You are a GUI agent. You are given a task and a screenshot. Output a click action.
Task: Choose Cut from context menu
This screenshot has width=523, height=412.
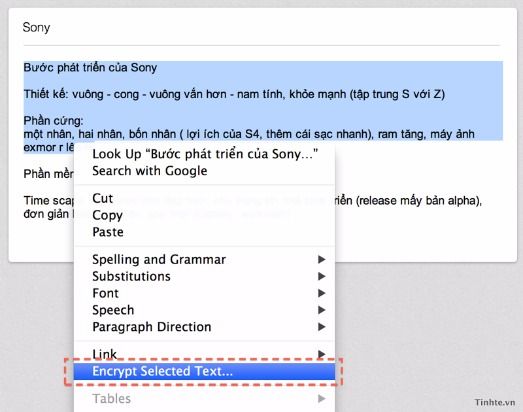pos(204,198)
